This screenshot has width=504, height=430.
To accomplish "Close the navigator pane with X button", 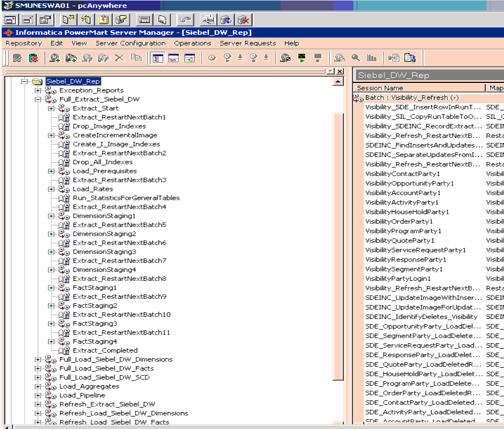I will (x=340, y=71).
